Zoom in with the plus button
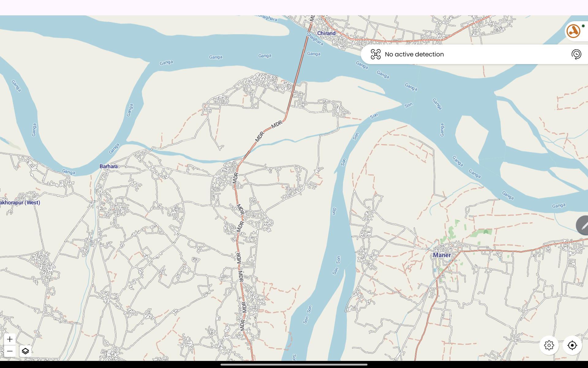The image size is (588, 368). (x=10, y=339)
